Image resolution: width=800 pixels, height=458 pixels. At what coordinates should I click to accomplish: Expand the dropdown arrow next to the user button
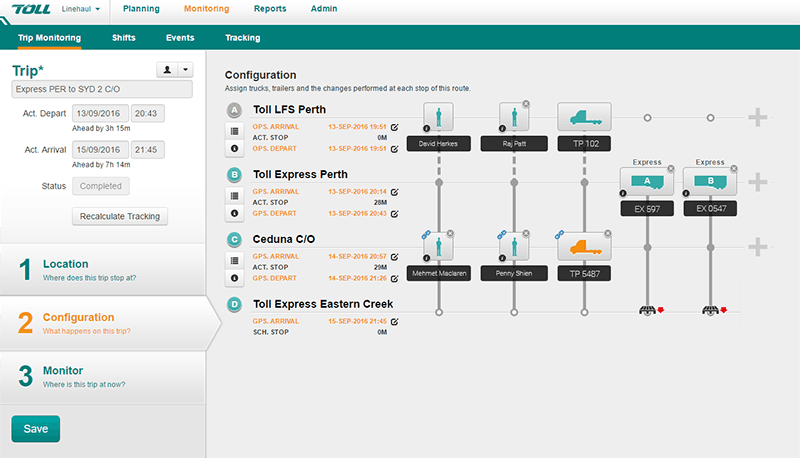[x=185, y=70]
